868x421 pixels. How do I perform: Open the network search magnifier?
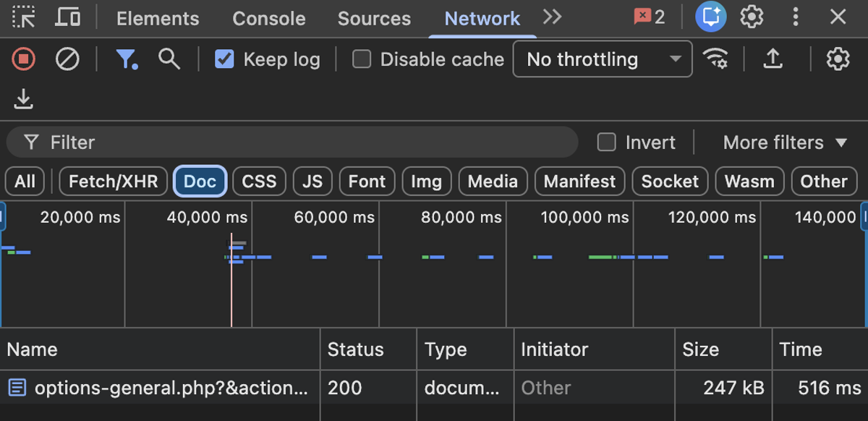(x=169, y=59)
